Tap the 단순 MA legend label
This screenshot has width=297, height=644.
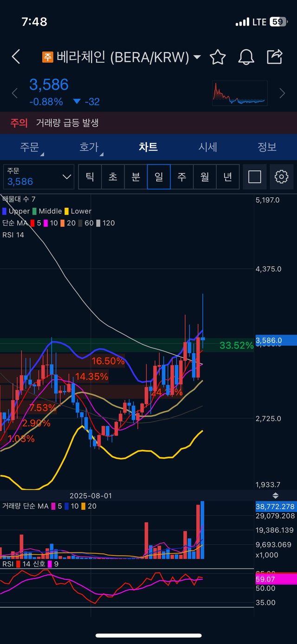click(15, 223)
